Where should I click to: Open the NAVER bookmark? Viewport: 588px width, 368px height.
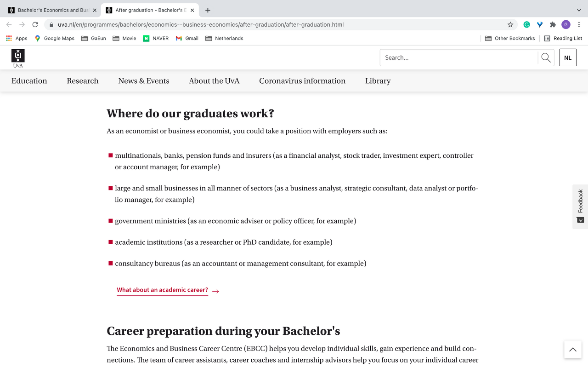(x=155, y=38)
